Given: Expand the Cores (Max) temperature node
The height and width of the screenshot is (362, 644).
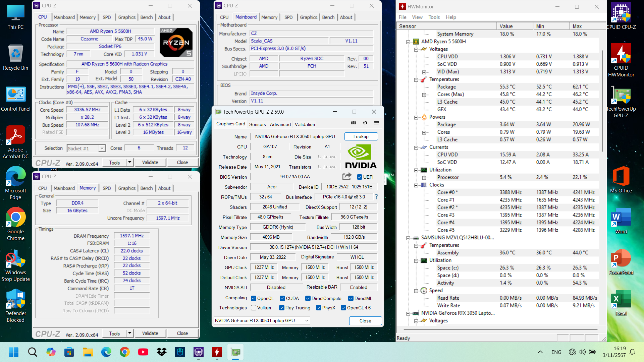Looking at the screenshot, I should point(424,95).
